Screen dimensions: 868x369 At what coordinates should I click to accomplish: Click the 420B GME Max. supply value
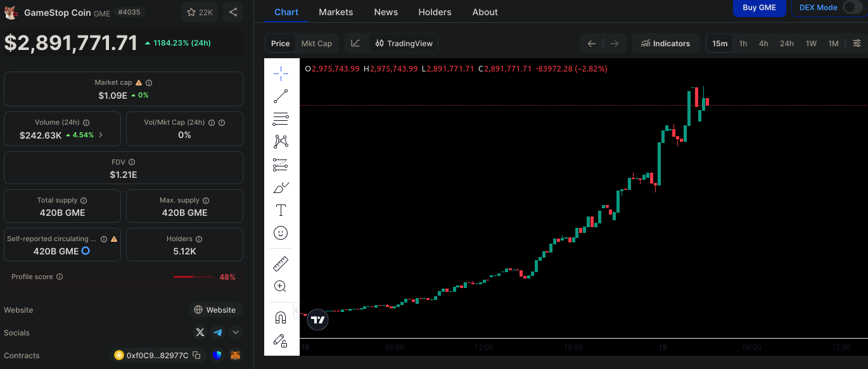tap(184, 213)
